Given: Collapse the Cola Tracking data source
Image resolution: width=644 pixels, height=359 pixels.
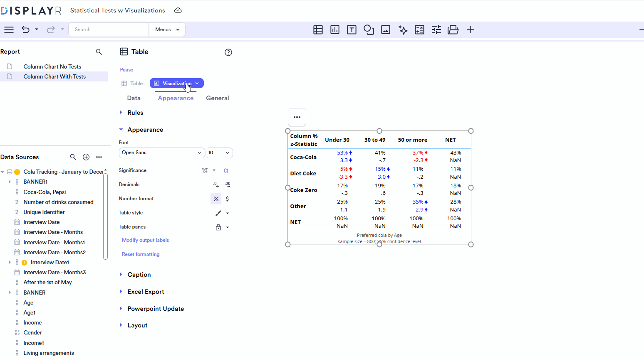Looking at the screenshot, I should [x=2, y=172].
